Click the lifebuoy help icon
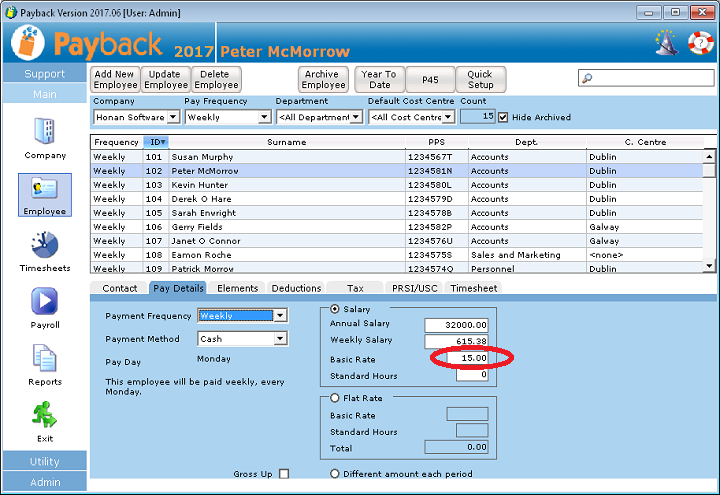 pyautogui.click(x=699, y=43)
